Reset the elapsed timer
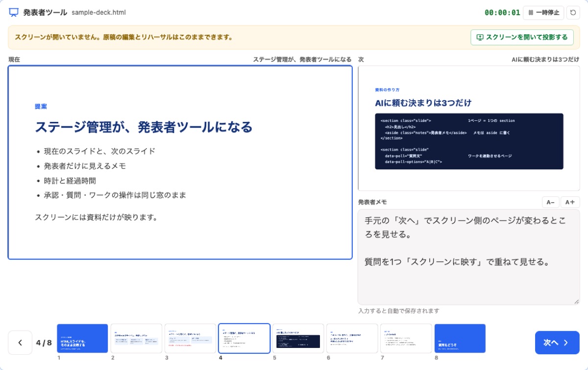 click(573, 13)
